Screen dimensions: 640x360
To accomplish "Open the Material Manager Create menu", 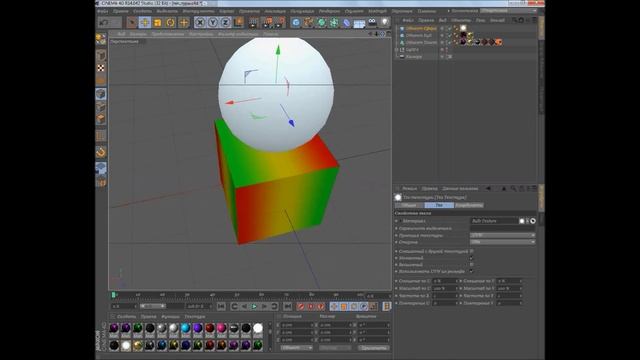I will pyautogui.click(x=126, y=316).
